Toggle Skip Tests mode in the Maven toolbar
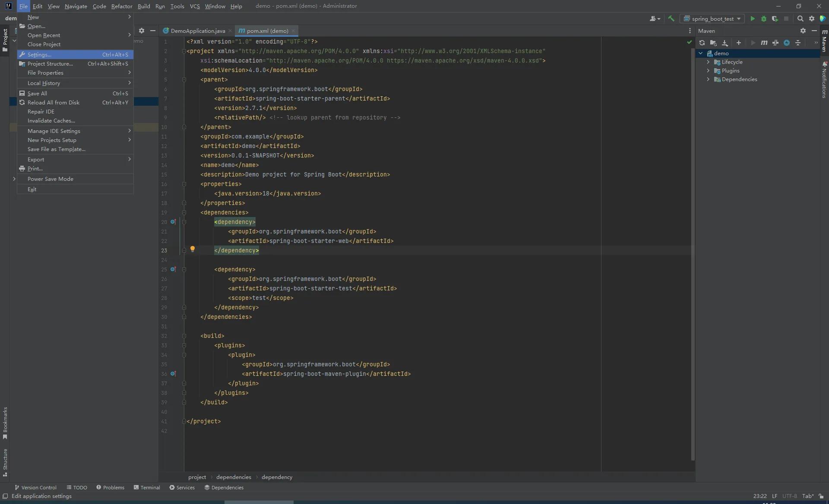829x504 pixels. point(776,43)
